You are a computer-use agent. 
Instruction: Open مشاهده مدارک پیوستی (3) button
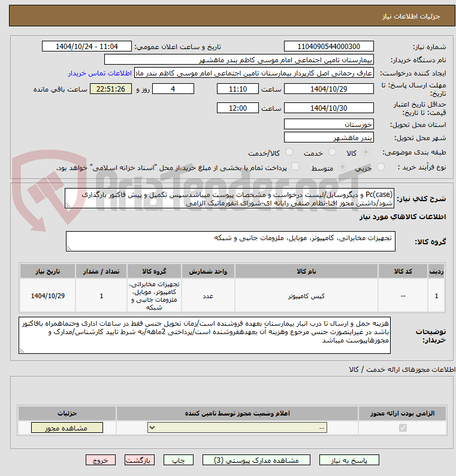click(256, 460)
